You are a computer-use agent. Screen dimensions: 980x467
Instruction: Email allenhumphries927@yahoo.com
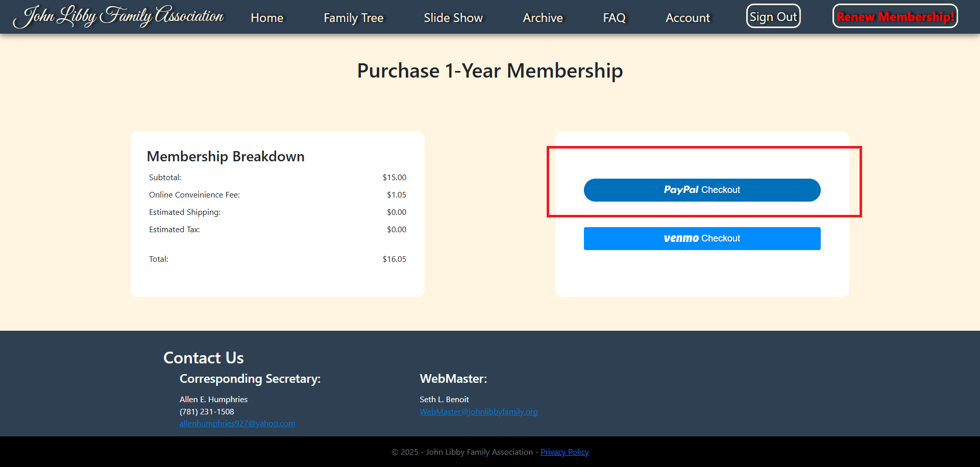(x=237, y=424)
